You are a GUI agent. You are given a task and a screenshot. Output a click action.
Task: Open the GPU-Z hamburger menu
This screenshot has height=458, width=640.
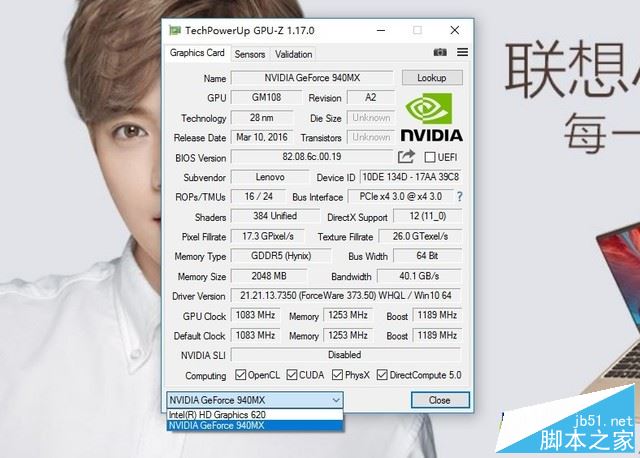pyautogui.click(x=462, y=52)
